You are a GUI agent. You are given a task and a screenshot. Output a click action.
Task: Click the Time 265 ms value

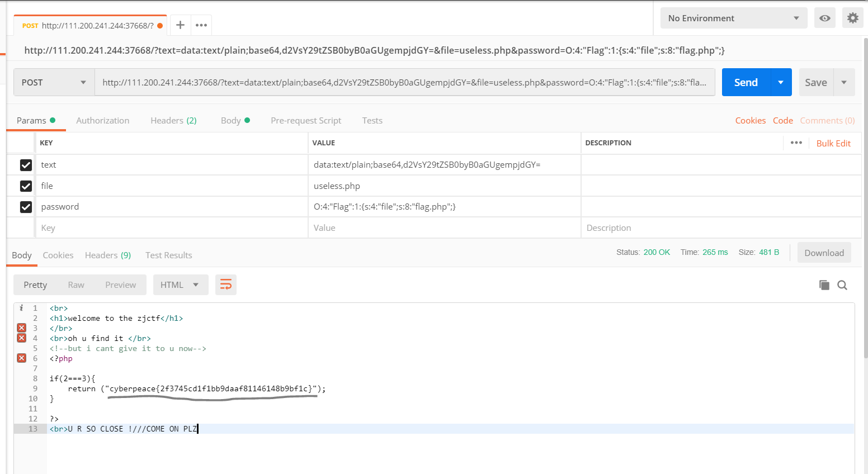pyautogui.click(x=715, y=252)
